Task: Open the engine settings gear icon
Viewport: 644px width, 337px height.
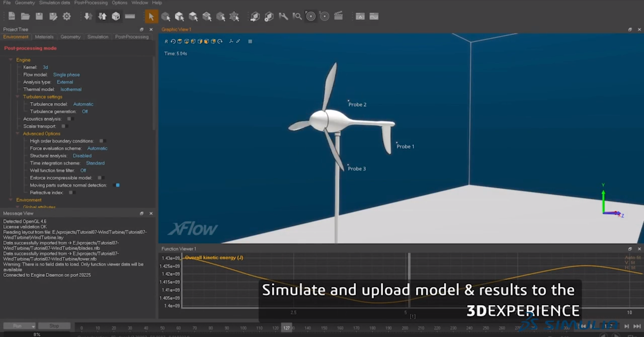Action: click(x=67, y=16)
